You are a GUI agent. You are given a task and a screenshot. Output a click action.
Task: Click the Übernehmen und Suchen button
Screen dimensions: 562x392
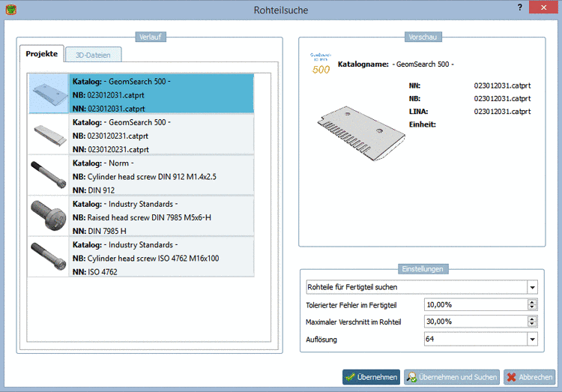[452, 377]
